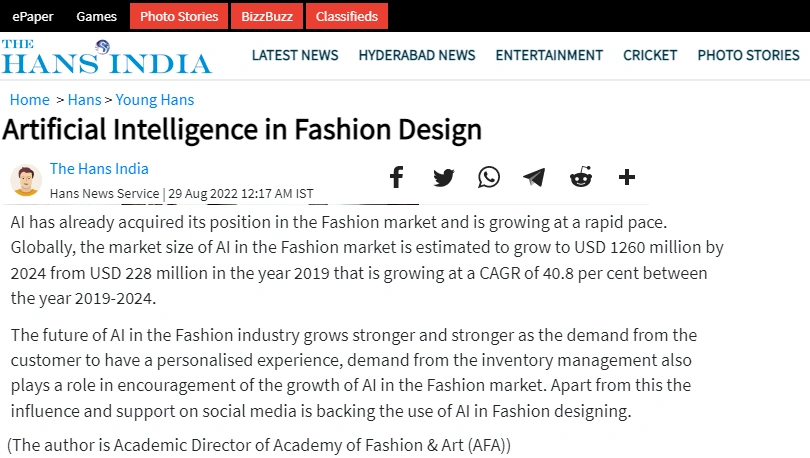Click The Hans India logo
The height and width of the screenshot is (458, 810).
pyautogui.click(x=106, y=56)
